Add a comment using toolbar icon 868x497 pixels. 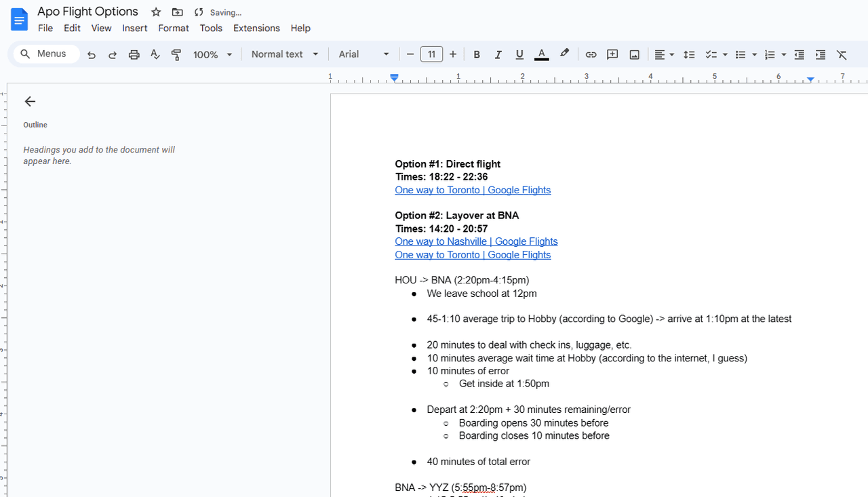[612, 55]
